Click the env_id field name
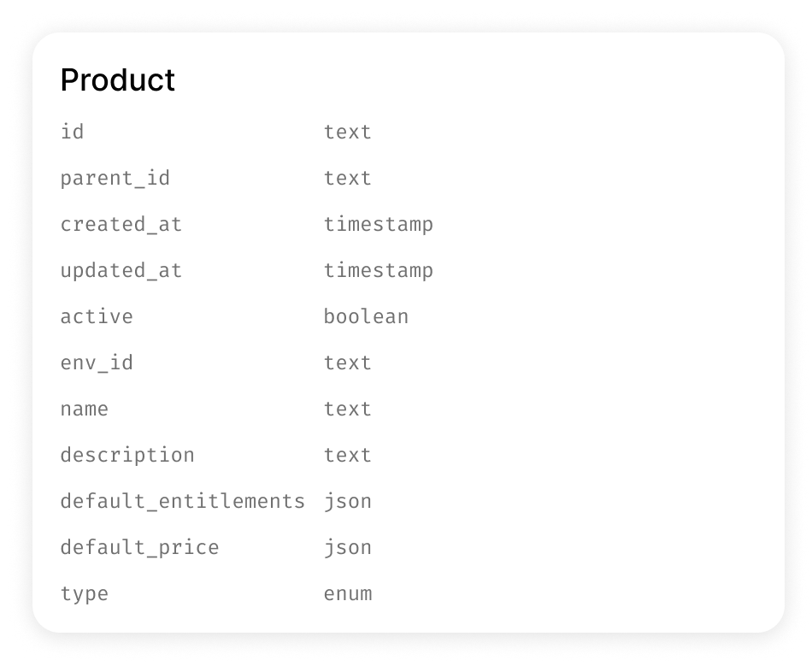Viewport: 812px width, 666px height. click(97, 362)
